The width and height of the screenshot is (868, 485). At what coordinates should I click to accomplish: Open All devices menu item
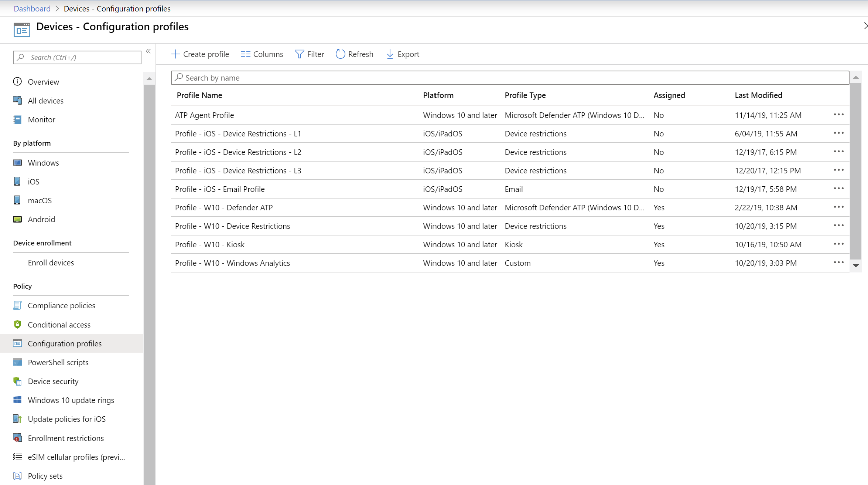coord(45,101)
